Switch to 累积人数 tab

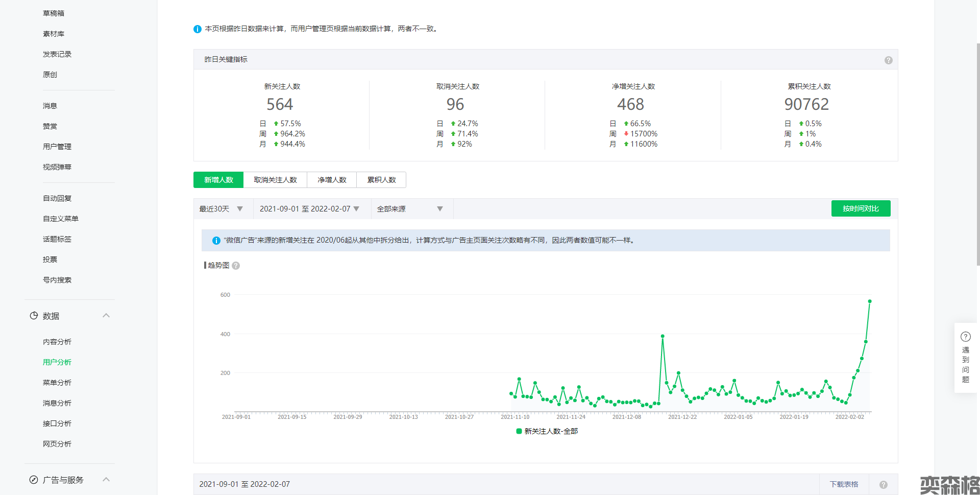pyautogui.click(x=381, y=180)
